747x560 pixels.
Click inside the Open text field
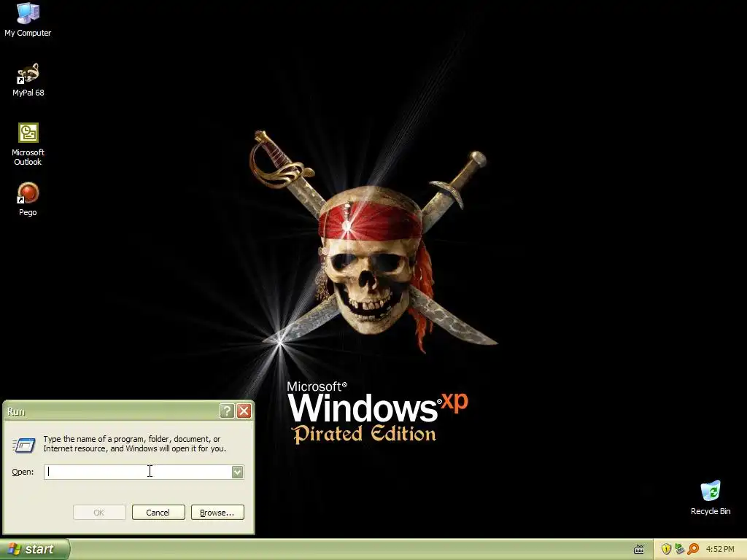(x=138, y=472)
